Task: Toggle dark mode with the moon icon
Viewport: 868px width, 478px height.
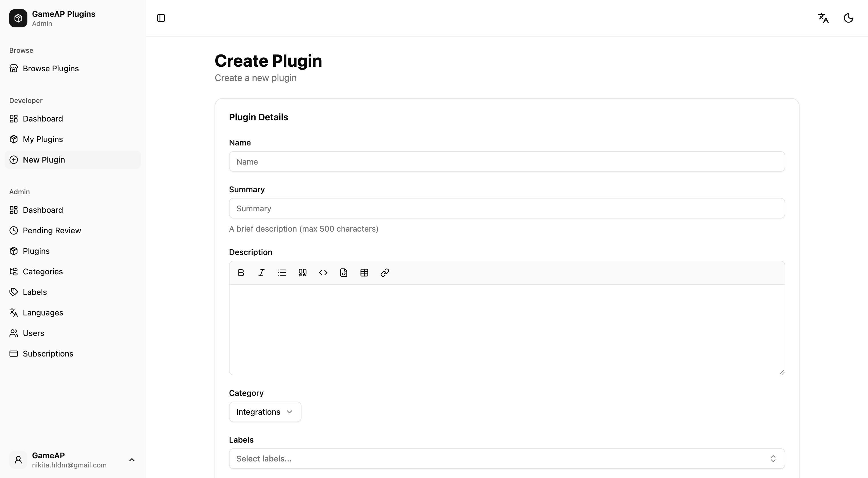Action: tap(848, 18)
